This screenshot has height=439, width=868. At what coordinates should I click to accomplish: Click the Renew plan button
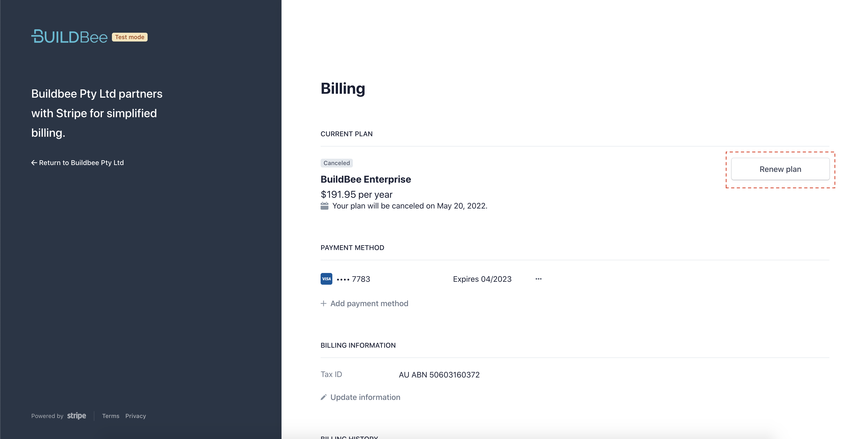point(780,169)
